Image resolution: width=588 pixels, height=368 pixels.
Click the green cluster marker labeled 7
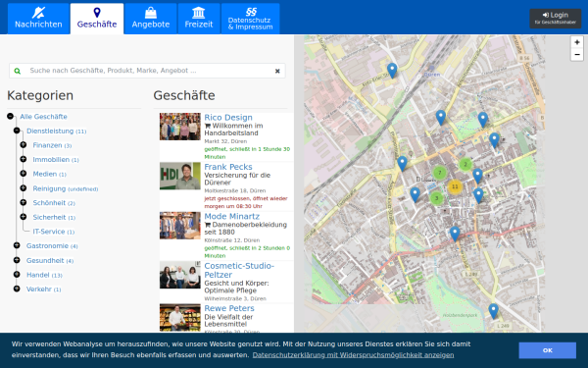[439, 173]
